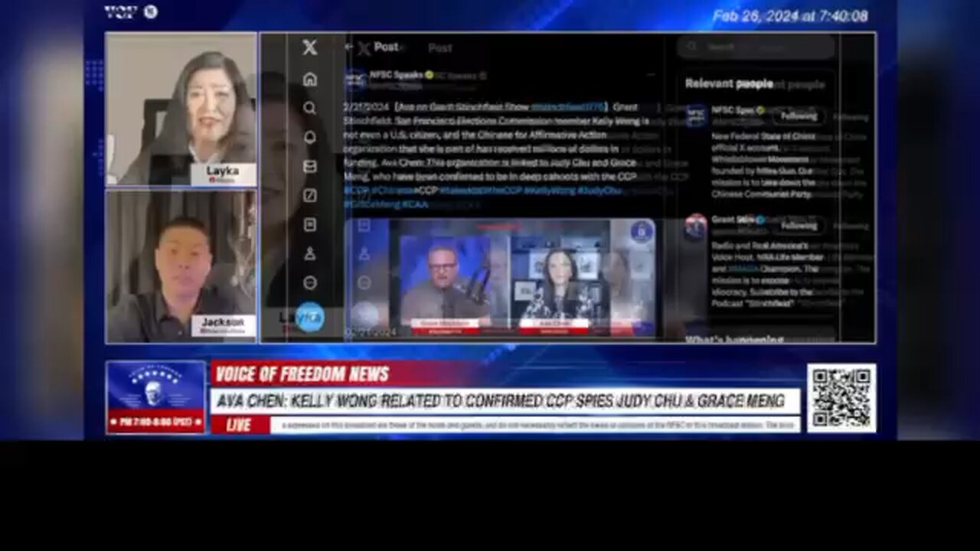980x551 pixels.
Task: Click the 'VOICE OF FREEDOM NEWS' title
Action: [302, 374]
